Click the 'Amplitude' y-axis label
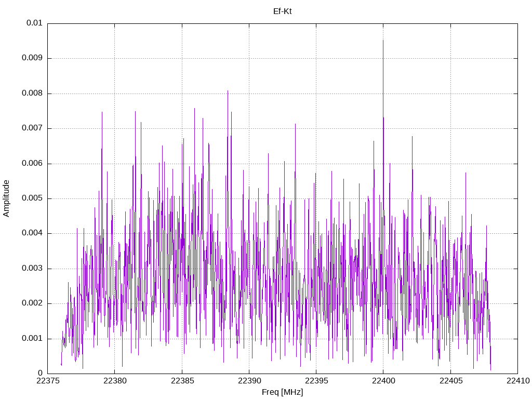The image size is (532, 399). [x=6, y=198]
